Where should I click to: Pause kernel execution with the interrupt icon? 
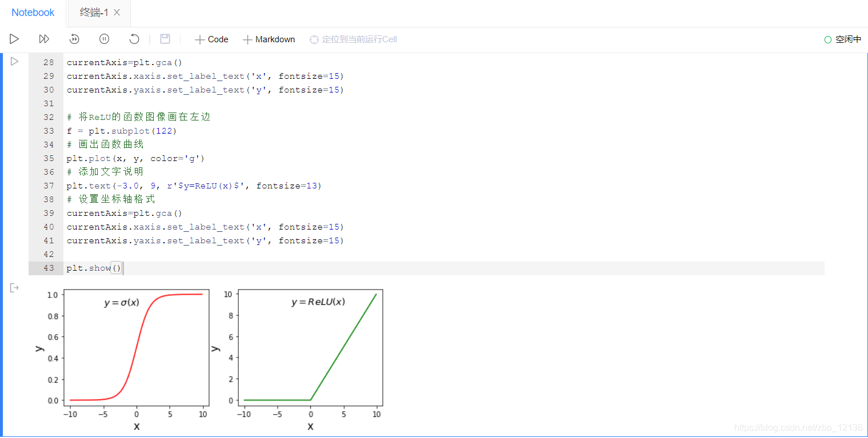[x=104, y=39]
